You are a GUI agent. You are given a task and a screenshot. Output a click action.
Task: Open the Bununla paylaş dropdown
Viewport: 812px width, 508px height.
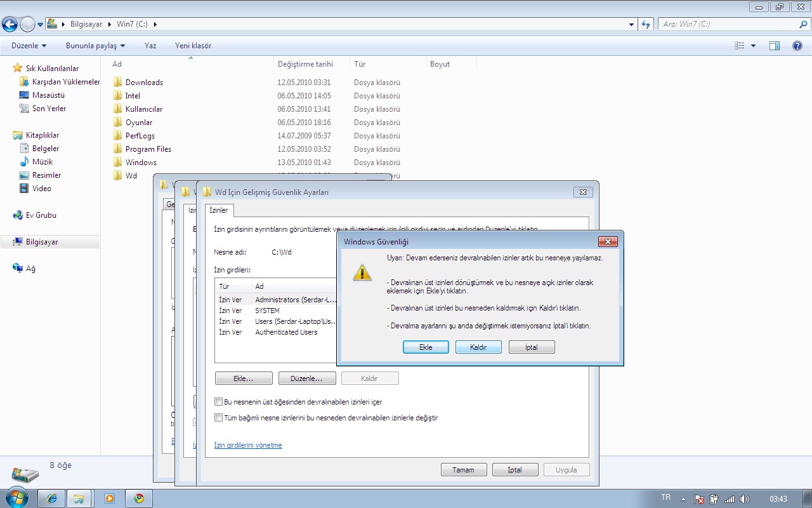point(96,46)
